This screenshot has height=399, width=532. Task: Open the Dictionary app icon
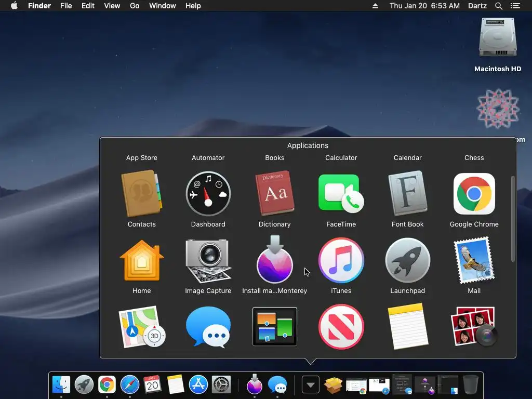coord(274,193)
